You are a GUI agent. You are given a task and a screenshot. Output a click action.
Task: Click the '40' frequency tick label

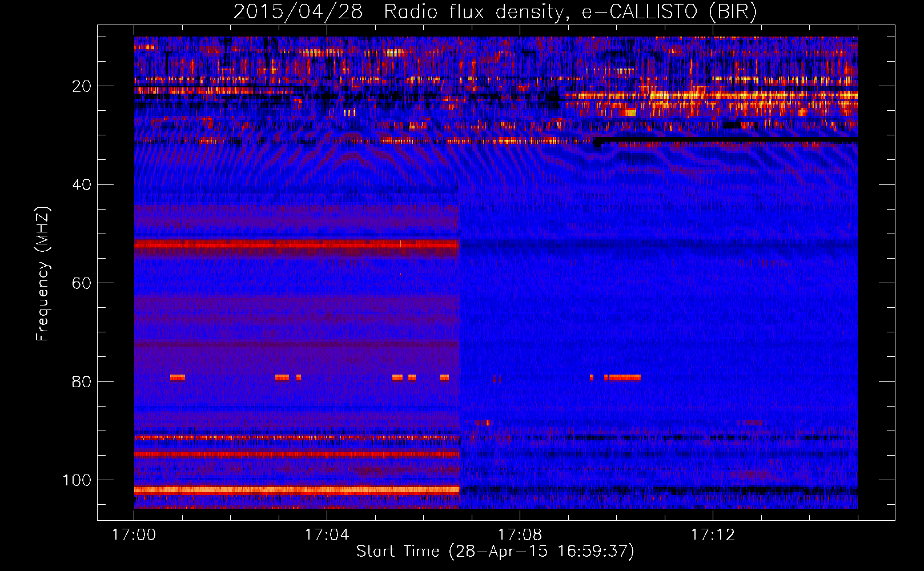click(x=82, y=185)
